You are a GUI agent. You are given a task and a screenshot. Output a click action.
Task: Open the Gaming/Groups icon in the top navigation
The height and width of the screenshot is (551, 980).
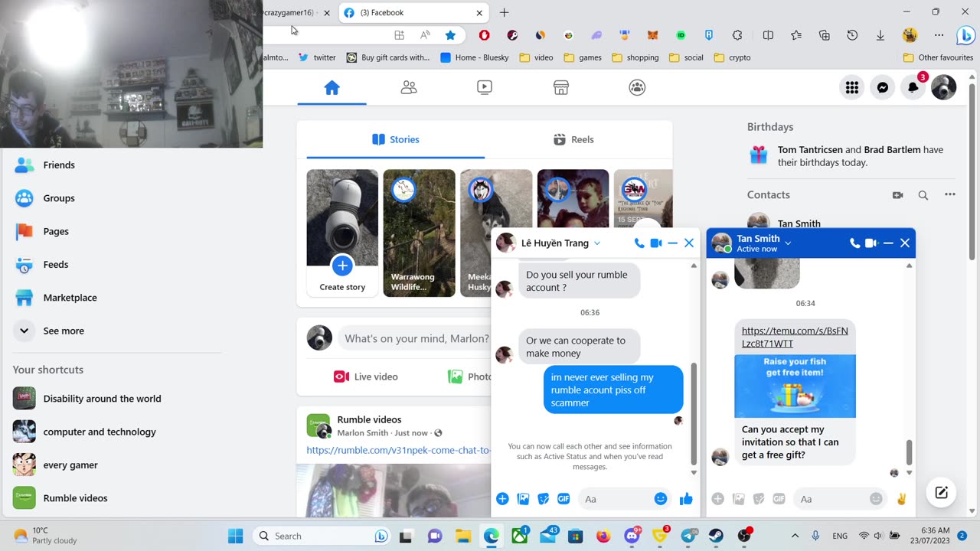click(637, 87)
